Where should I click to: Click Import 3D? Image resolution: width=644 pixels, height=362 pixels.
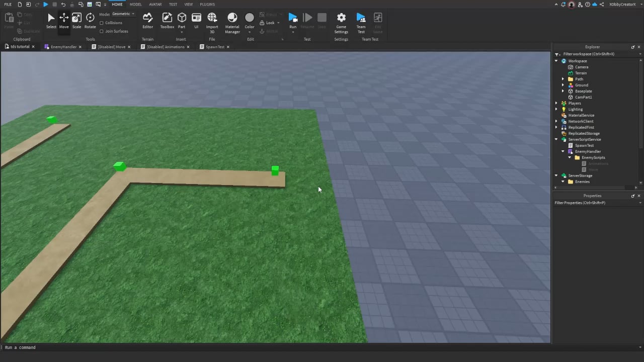(212, 23)
